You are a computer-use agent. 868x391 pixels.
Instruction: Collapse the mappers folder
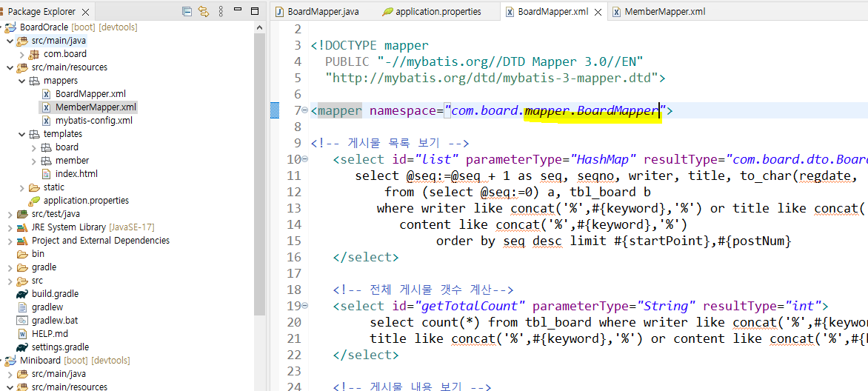(21, 80)
